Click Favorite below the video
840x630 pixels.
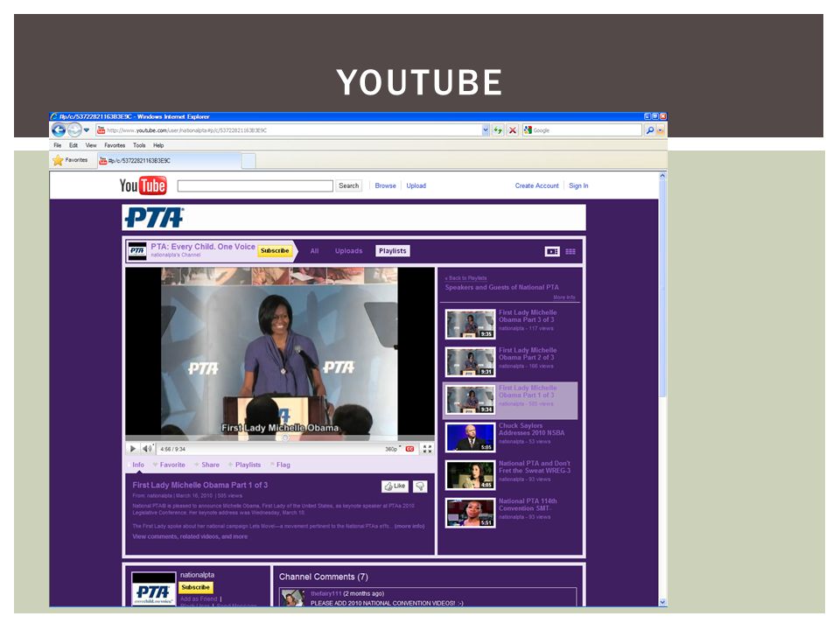(169, 465)
